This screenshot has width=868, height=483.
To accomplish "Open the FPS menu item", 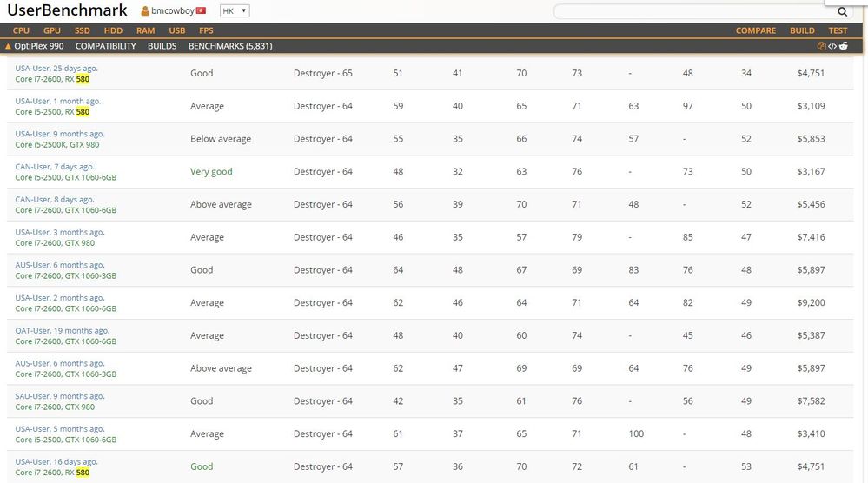I will [x=206, y=30].
